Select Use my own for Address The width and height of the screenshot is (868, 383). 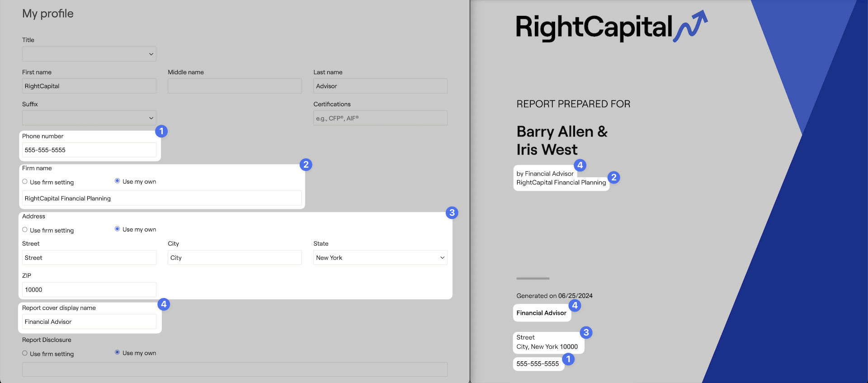117,229
